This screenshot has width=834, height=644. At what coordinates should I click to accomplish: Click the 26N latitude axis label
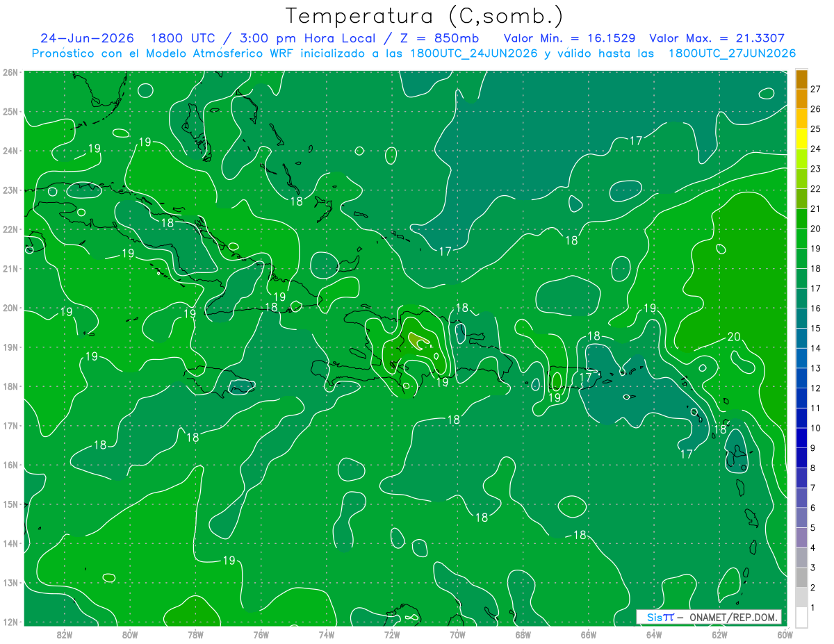[10, 72]
